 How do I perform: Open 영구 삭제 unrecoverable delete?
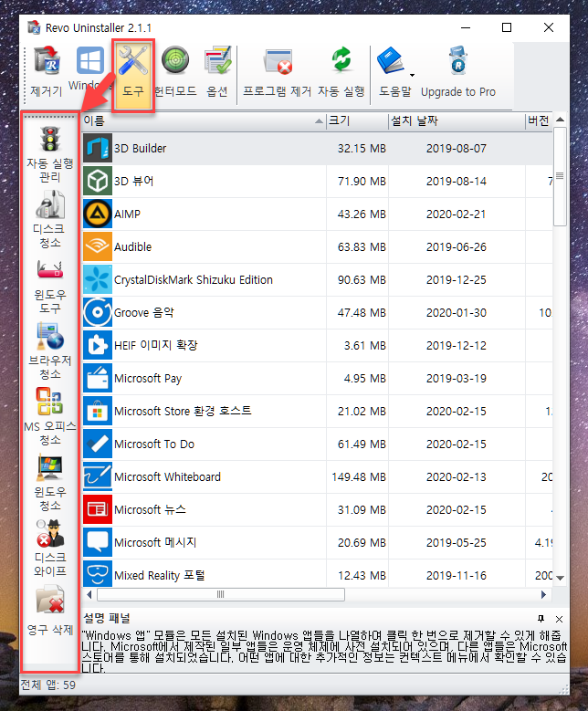coord(50,611)
